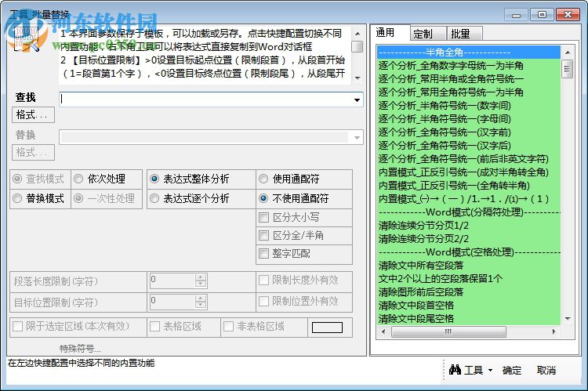Decrease 目标位置限制 spinner value

pos(201,304)
